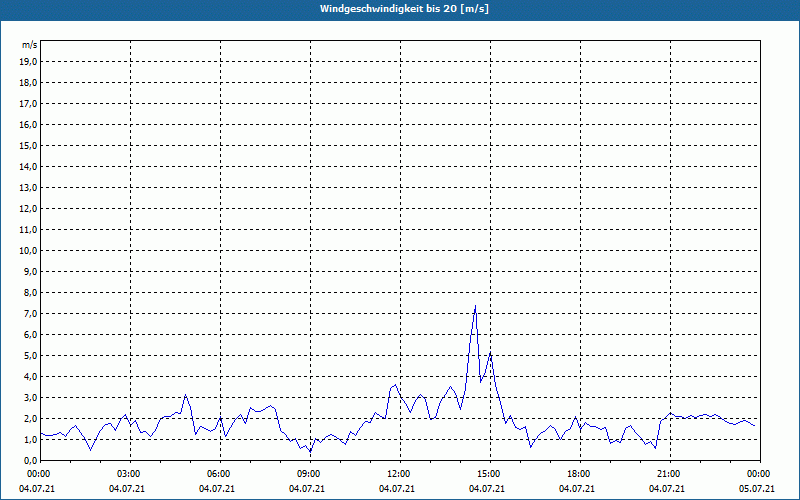This screenshot has width=800, height=500.
Task: Click the '9,0' y-axis label
Action: pyautogui.click(x=31, y=271)
